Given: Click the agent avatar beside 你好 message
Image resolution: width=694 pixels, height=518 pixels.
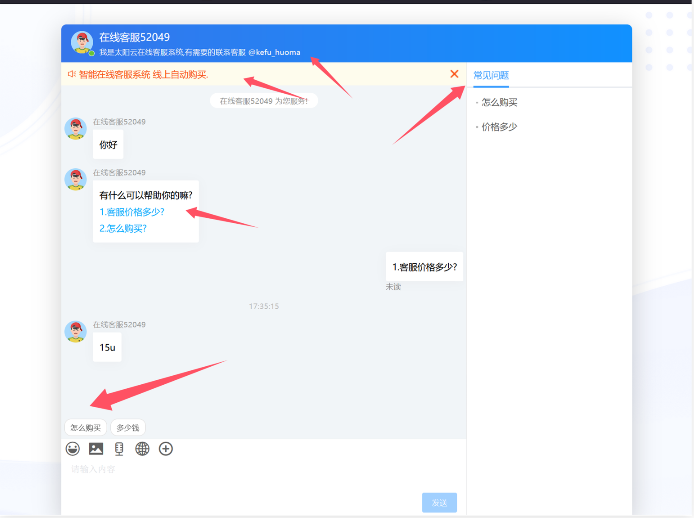Looking at the screenshot, I should [x=76, y=128].
